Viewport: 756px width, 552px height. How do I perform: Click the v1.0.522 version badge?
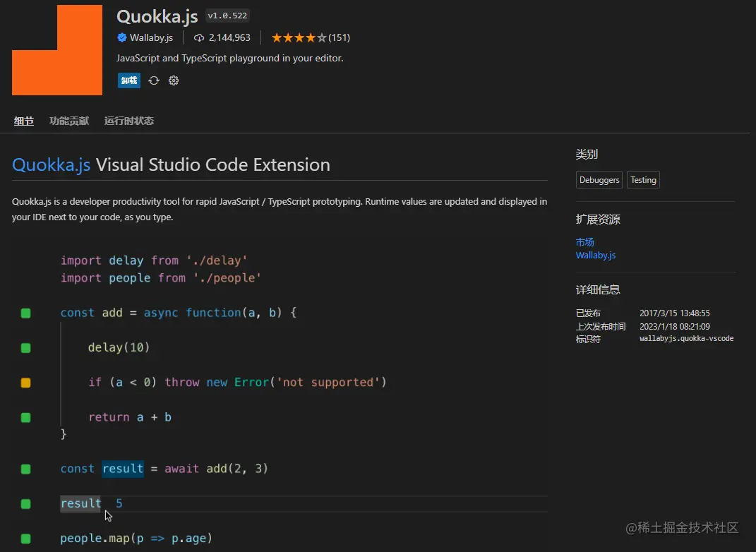(227, 16)
